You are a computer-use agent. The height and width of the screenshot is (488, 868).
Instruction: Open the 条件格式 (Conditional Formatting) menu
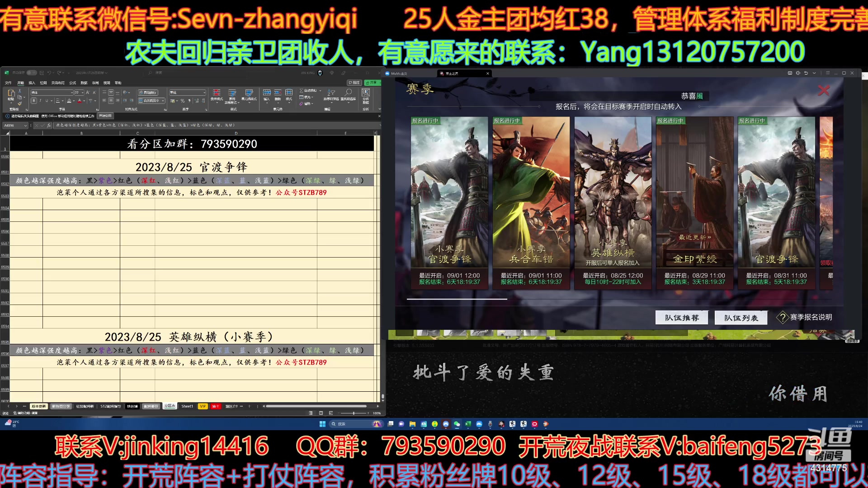217,96
